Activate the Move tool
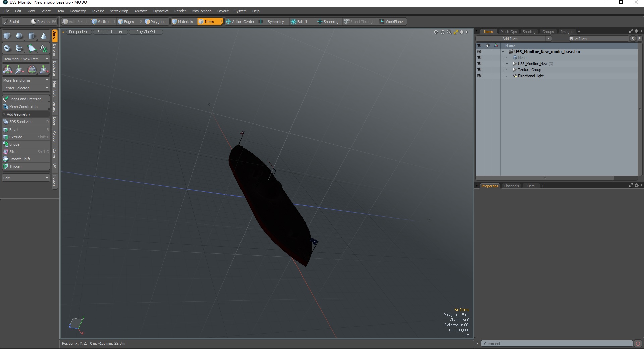644x349 pixels. 19,70
